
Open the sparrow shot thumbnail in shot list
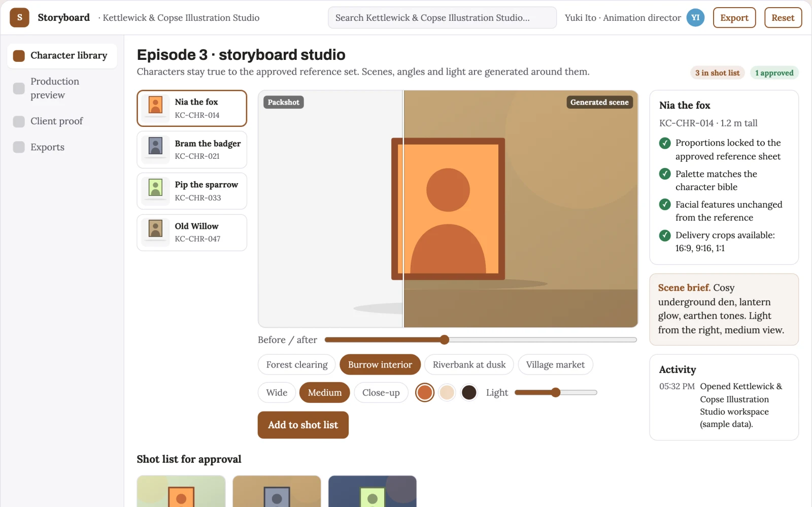[373, 491]
